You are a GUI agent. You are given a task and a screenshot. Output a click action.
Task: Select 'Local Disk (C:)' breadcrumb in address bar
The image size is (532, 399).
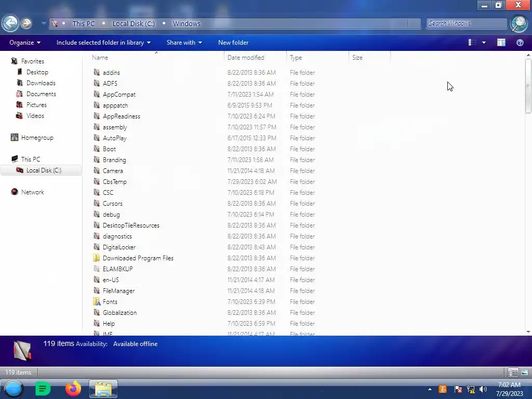[134, 23]
